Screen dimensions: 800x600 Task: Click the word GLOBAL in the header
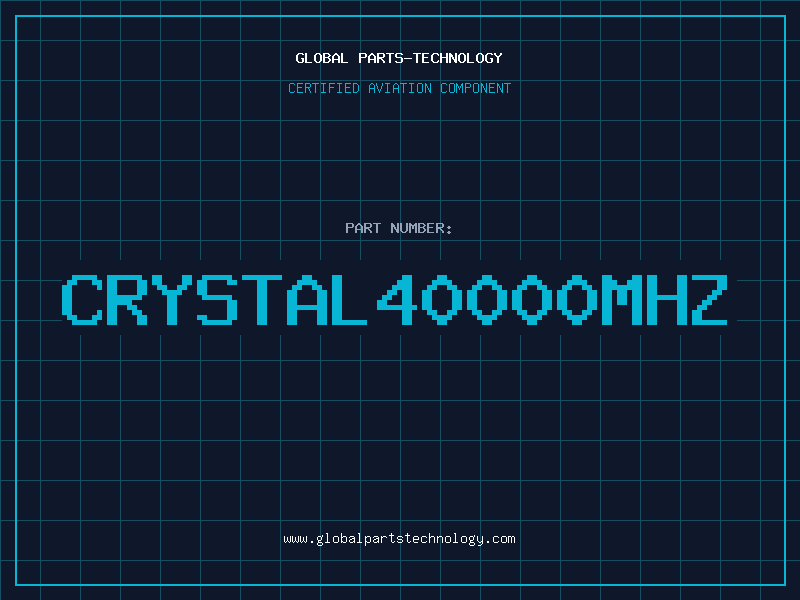pyautogui.click(x=321, y=58)
